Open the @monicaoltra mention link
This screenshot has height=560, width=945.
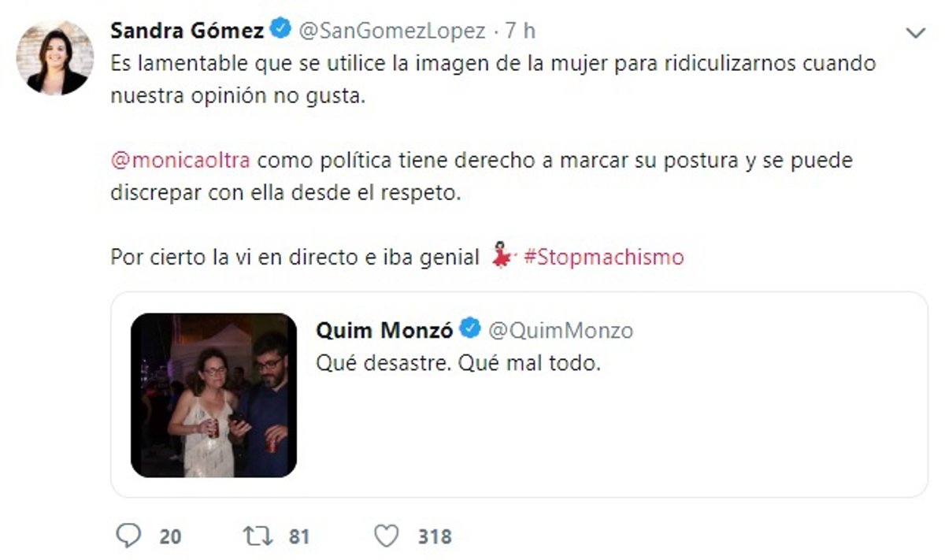[x=180, y=161]
